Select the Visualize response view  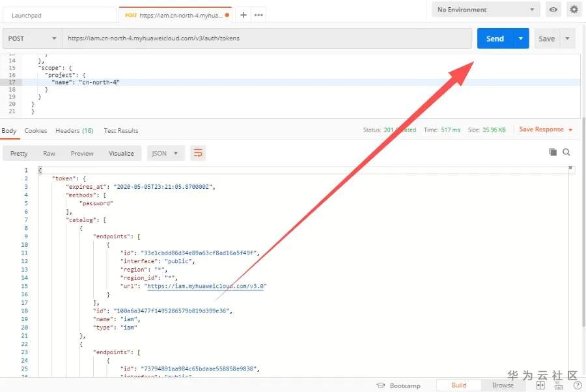tap(122, 154)
